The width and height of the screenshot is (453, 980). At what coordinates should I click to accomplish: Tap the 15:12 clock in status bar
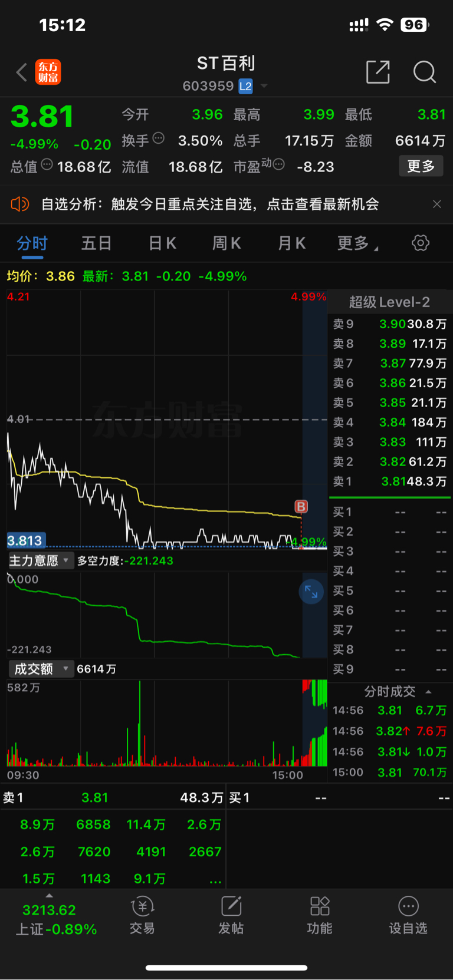coord(63,25)
